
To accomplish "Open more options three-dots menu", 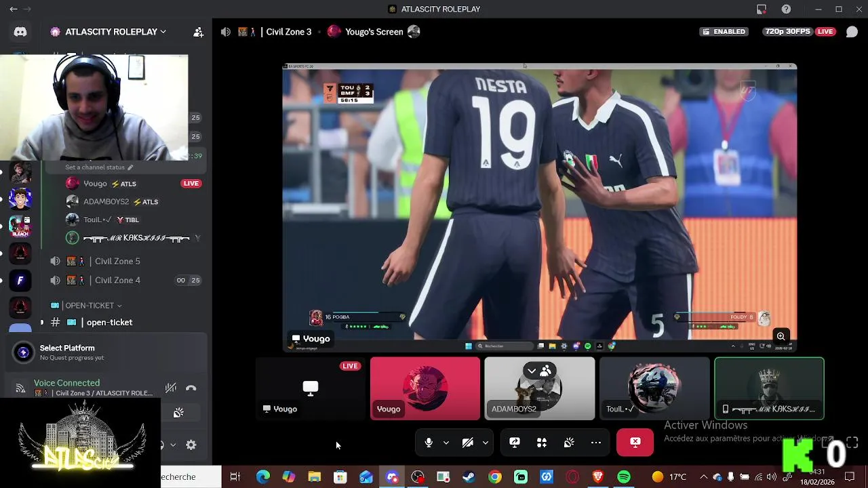I will pyautogui.click(x=596, y=443).
